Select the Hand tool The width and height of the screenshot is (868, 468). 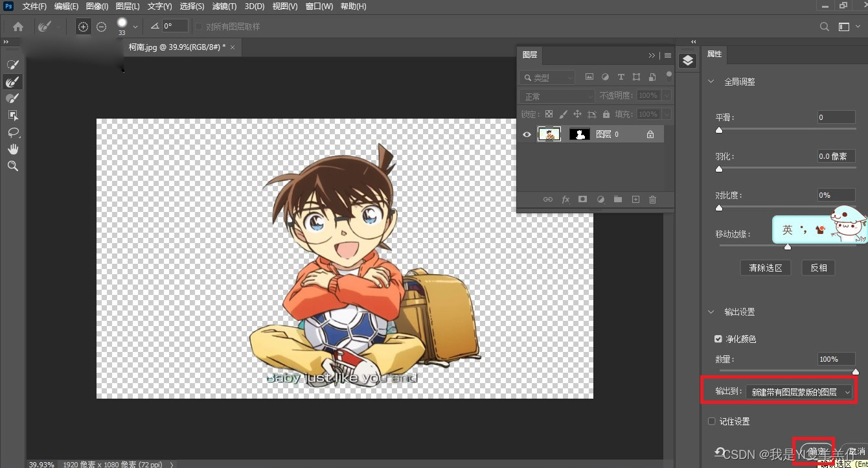[12, 149]
